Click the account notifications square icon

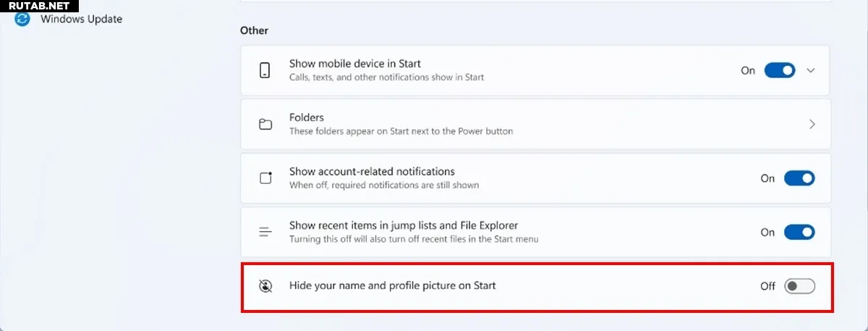[265, 178]
